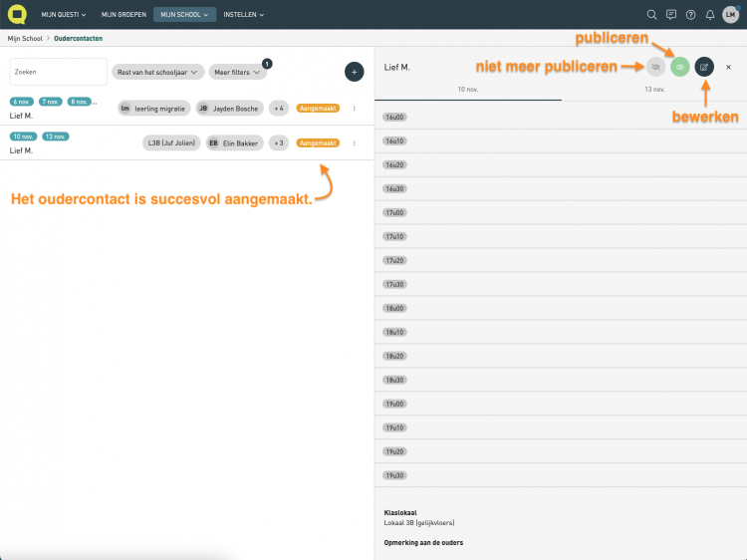Click the Questi logo icon
This screenshot has height=560, width=747.
click(x=15, y=14)
